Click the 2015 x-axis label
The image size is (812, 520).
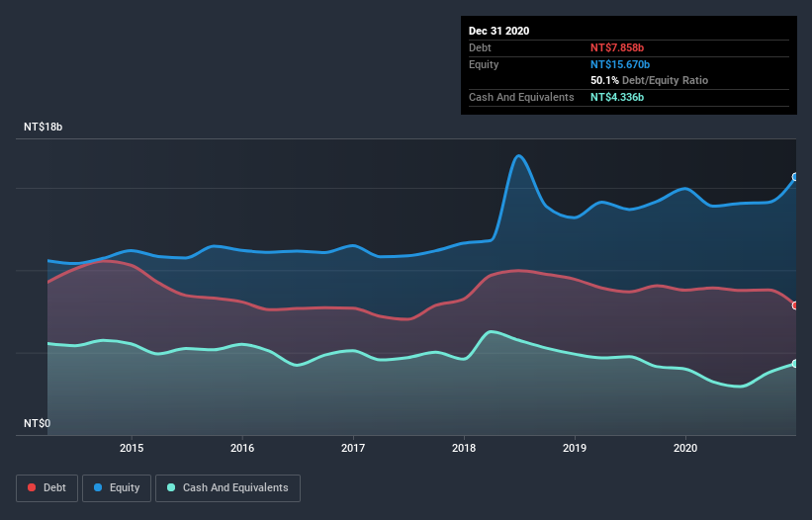[x=132, y=448]
